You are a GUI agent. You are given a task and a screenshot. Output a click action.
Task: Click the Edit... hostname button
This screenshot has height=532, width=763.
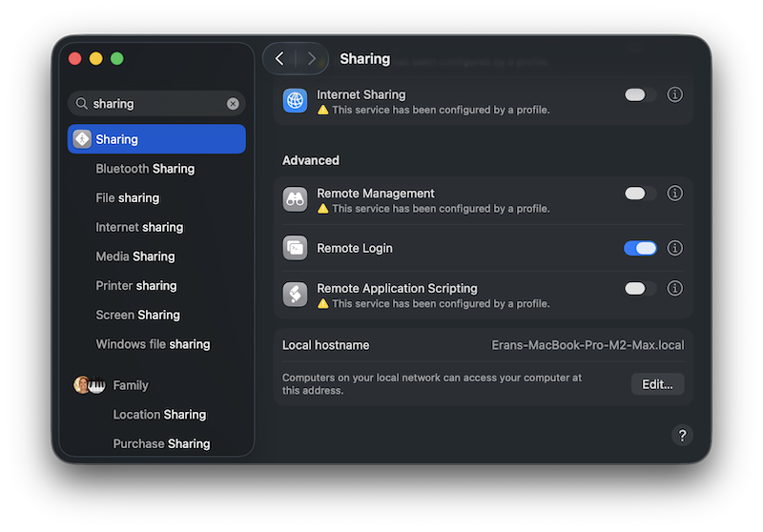[x=657, y=384]
